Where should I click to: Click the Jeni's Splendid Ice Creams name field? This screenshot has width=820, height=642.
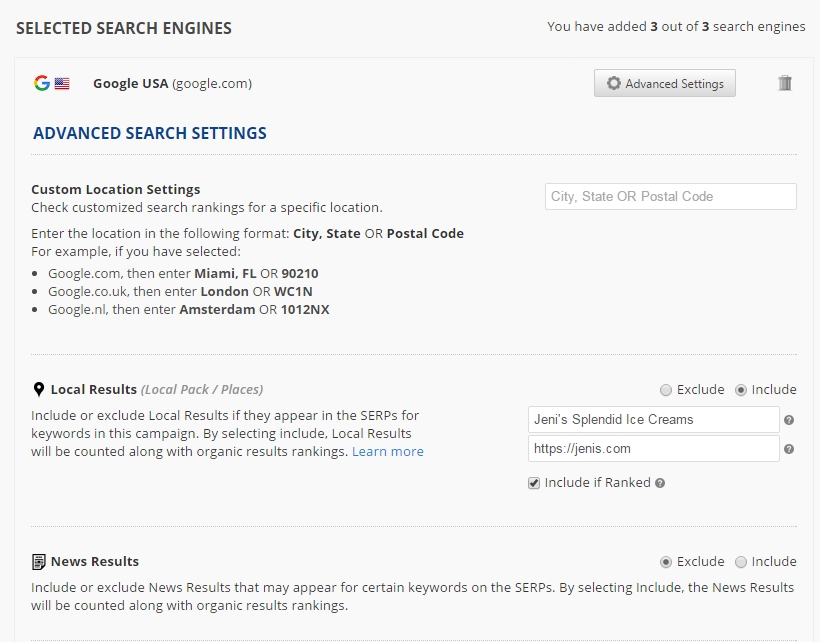(x=653, y=420)
